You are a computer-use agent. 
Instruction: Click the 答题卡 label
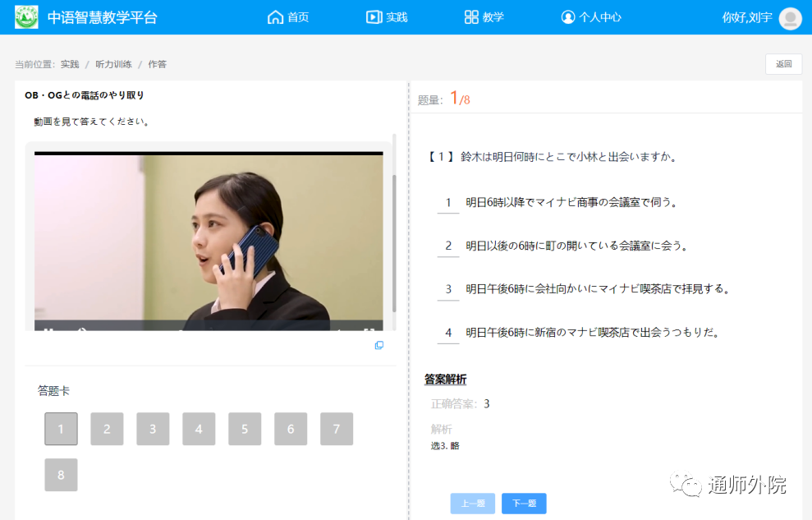[53, 391]
